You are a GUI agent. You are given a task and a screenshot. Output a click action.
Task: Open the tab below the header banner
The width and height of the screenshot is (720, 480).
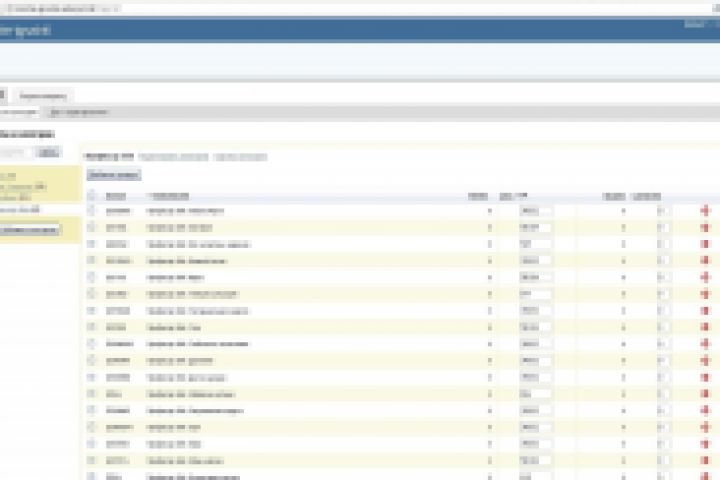point(43,96)
